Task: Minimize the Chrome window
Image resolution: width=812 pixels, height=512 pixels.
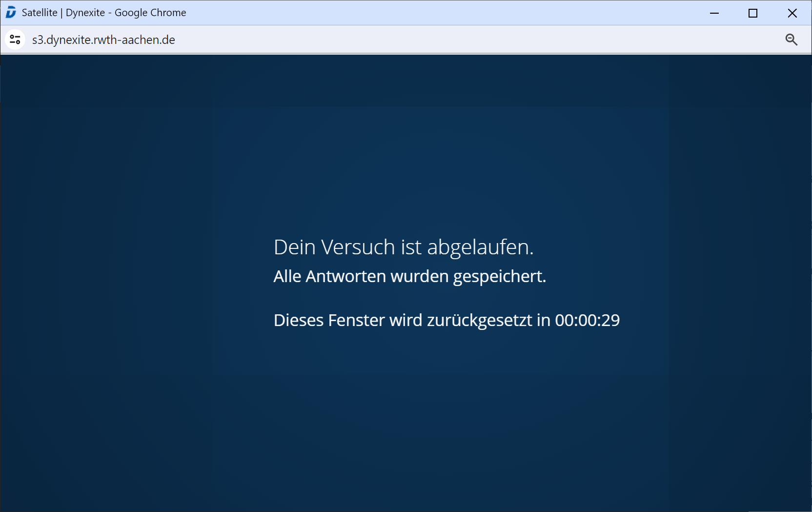Action: tap(714, 13)
